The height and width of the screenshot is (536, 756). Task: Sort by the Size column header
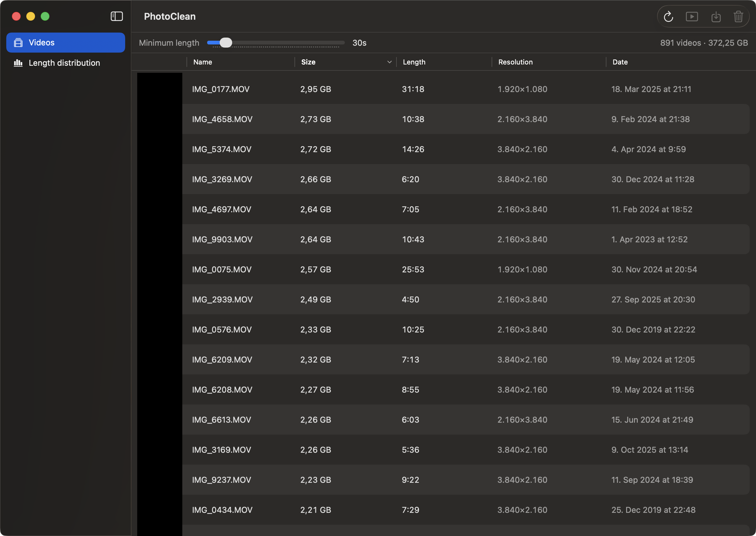click(309, 62)
